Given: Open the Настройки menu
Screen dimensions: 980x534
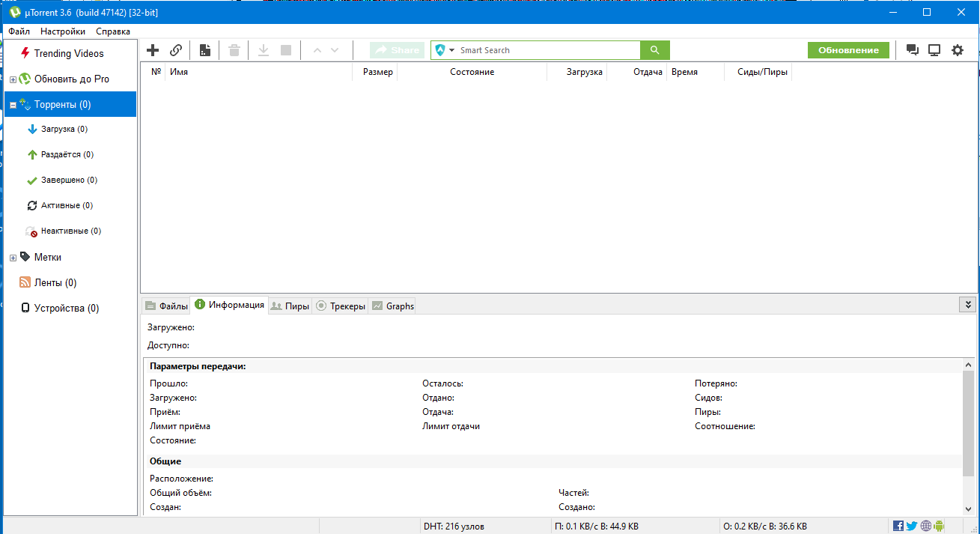Looking at the screenshot, I should click(63, 31).
